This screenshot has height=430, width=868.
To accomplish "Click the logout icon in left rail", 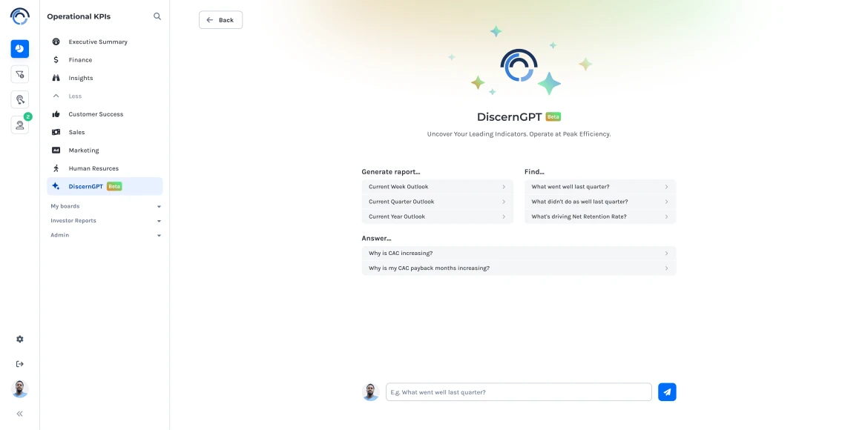I will pyautogui.click(x=20, y=363).
